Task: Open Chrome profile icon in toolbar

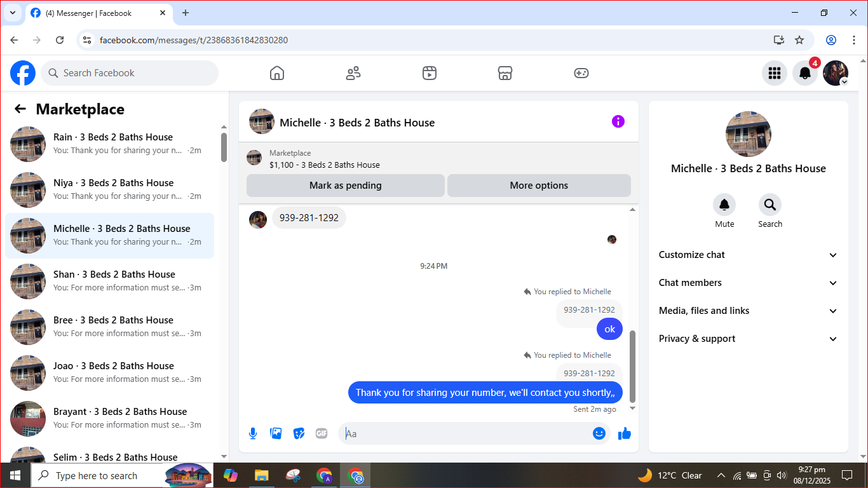Action: 831,40
